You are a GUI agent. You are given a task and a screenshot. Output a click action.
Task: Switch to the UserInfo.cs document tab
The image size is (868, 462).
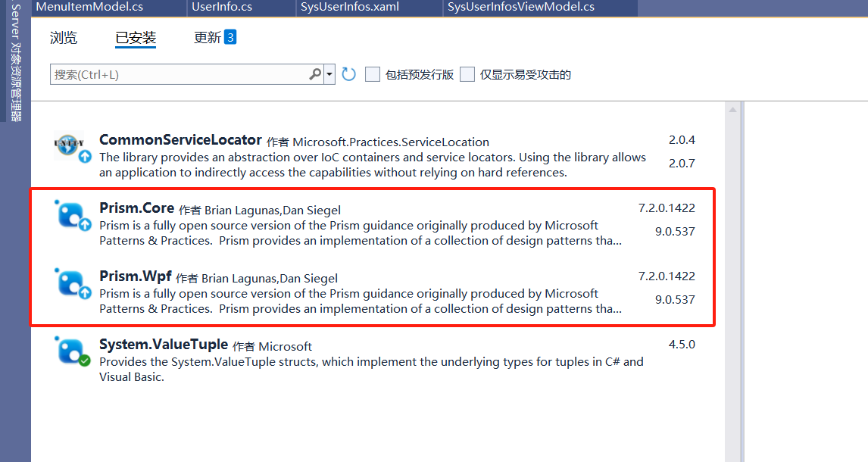222,7
